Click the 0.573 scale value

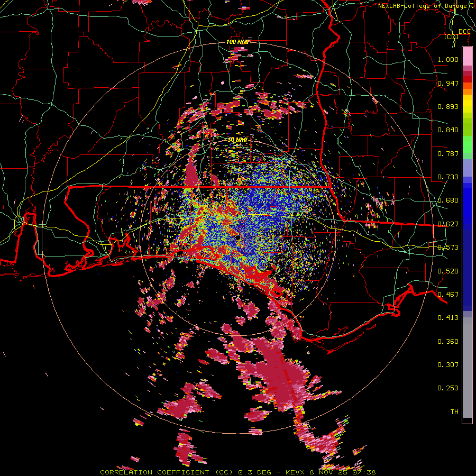coord(448,248)
